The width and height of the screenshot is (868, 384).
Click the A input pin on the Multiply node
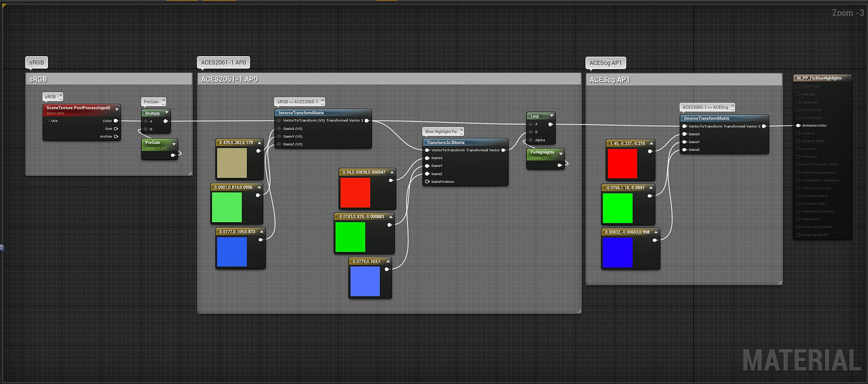pyautogui.click(x=145, y=121)
